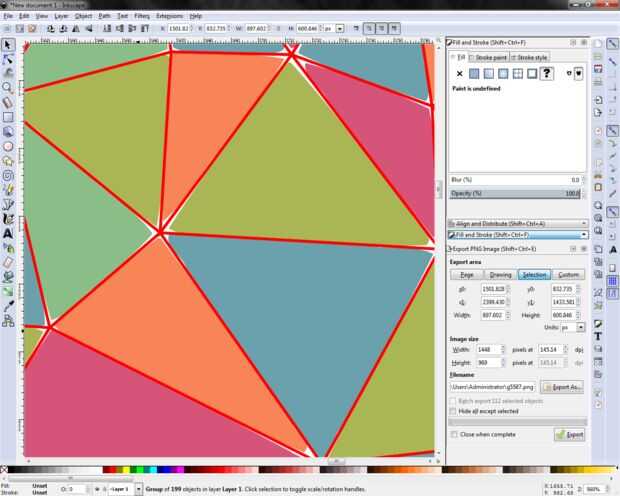Select the Color Dropper tool

pyautogui.click(x=8, y=306)
